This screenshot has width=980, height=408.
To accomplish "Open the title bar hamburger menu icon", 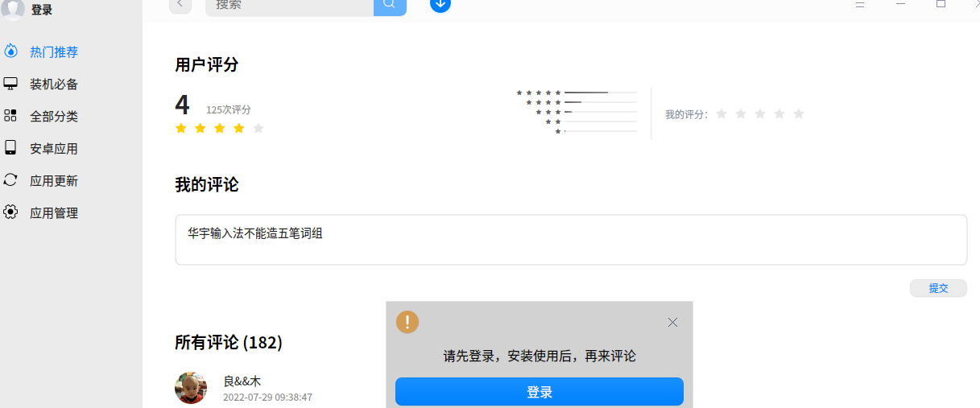I will pos(860,4).
